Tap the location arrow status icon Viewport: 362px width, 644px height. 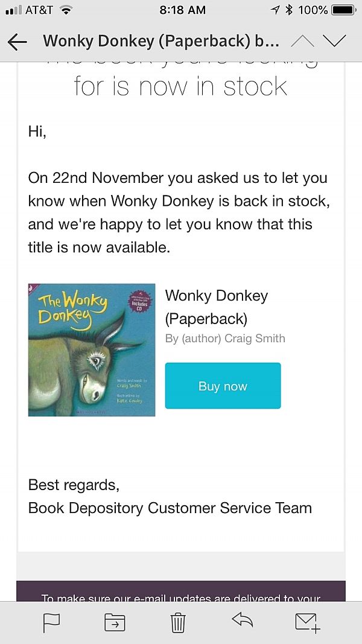pyautogui.click(x=275, y=10)
